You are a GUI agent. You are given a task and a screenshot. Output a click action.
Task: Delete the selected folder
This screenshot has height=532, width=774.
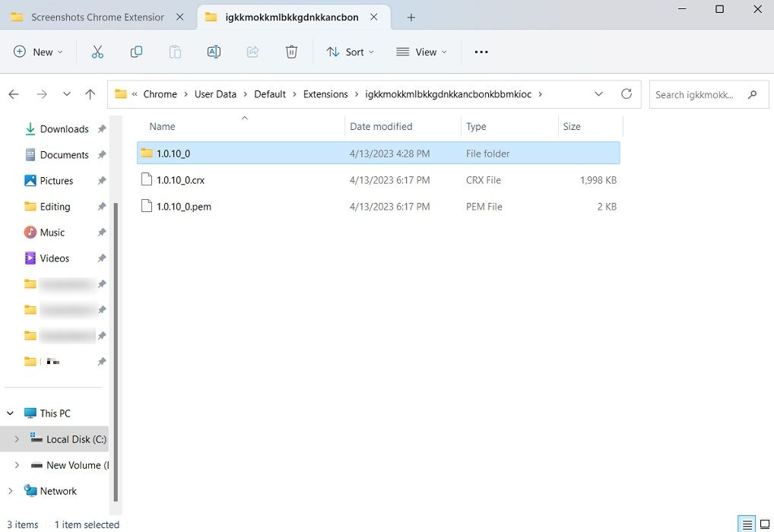(291, 52)
